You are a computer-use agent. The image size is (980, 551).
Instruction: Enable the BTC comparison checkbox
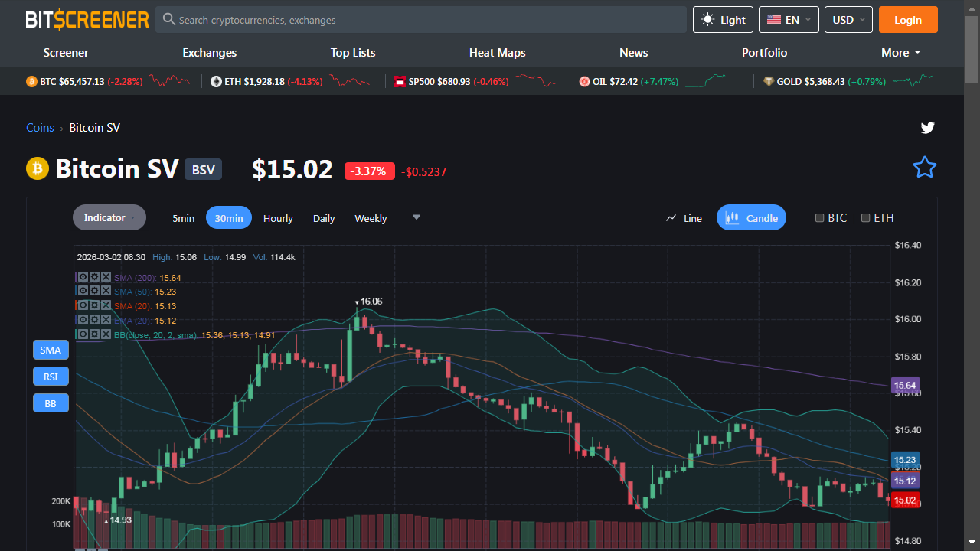coord(819,218)
